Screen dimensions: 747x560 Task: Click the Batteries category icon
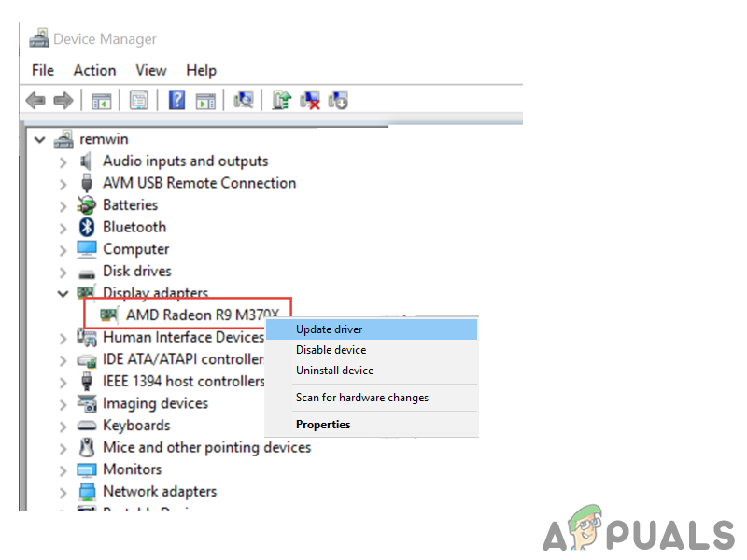[x=87, y=205]
